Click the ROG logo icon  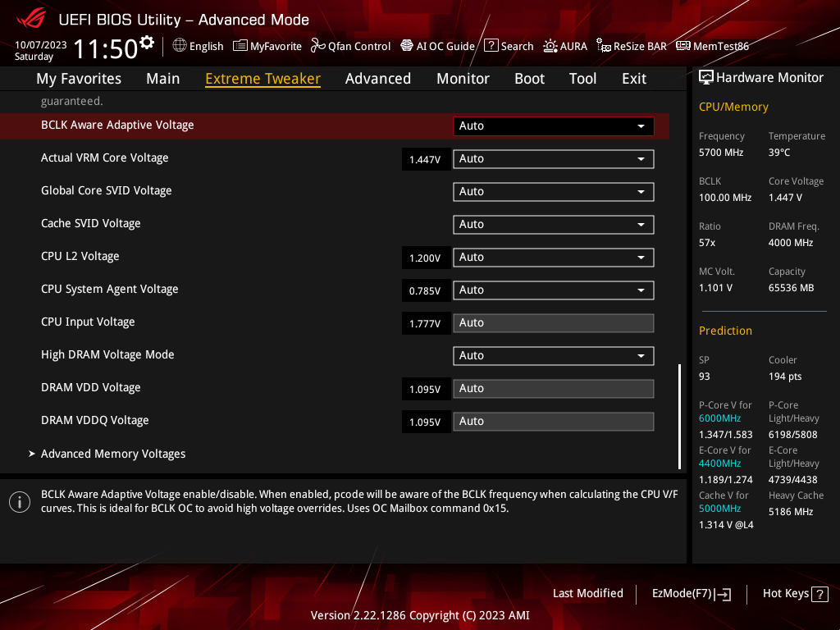point(31,19)
